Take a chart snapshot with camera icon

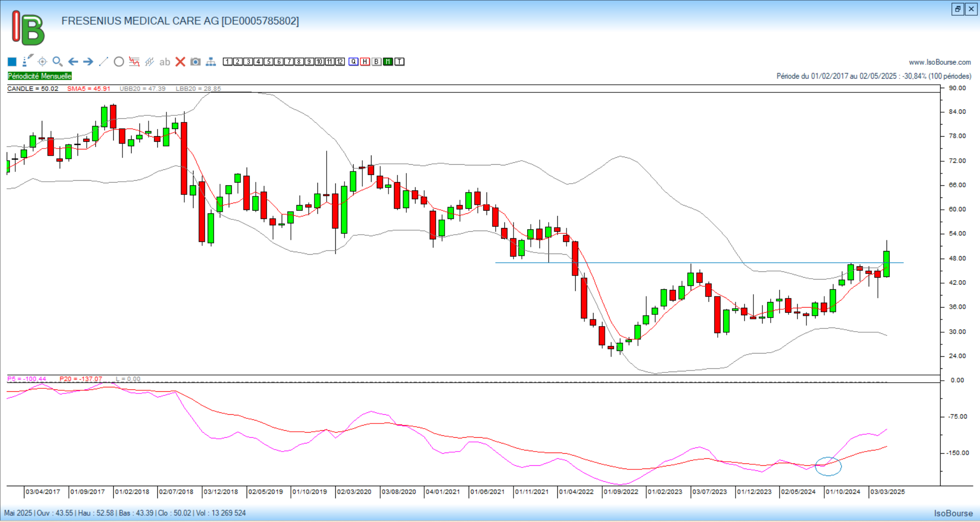[195, 62]
